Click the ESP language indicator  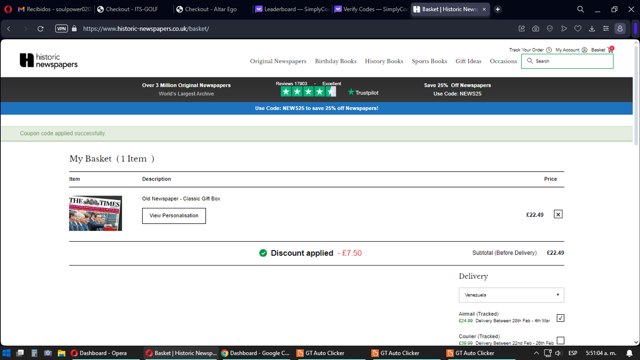pyautogui.click(x=573, y=353)
